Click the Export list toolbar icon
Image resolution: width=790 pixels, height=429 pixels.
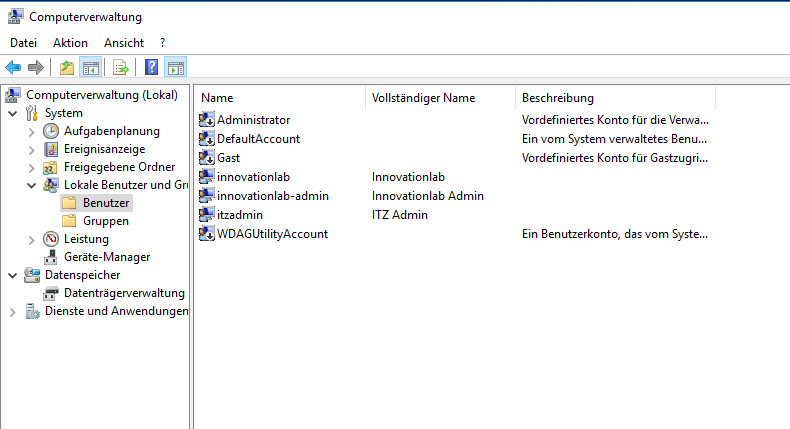(120, 68)
